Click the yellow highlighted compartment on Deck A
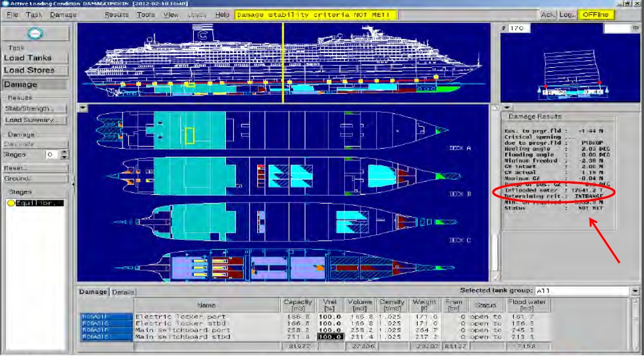The height and width of the screenshot is (357, 644). coord(190,135)
